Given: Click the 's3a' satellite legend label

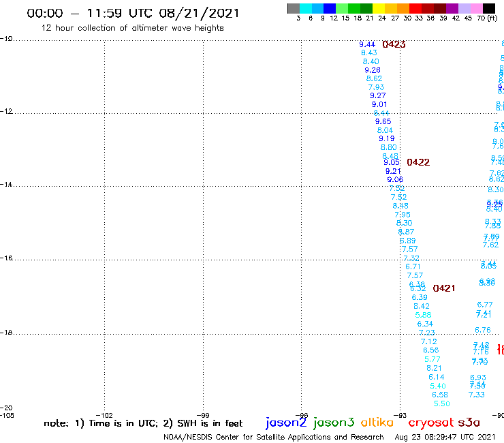Looking at the screenshot, I should tap(469, 423).
